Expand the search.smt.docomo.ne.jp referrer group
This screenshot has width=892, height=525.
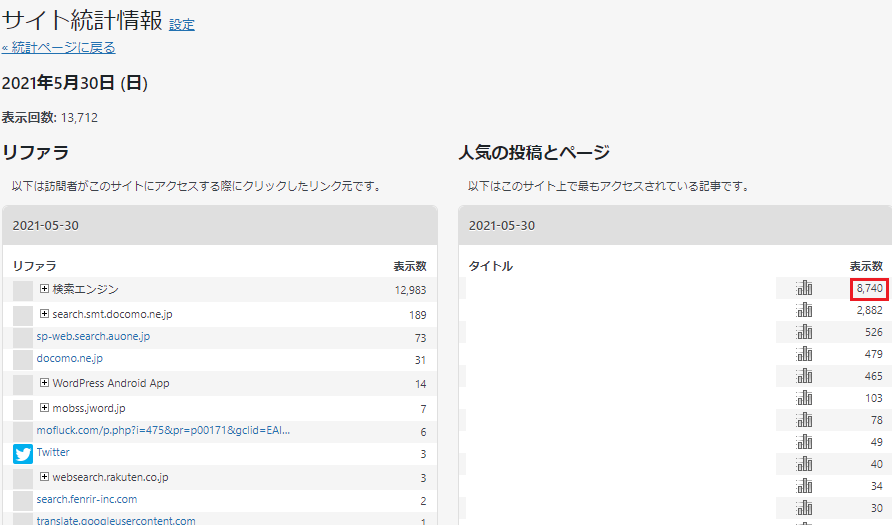[45, 314]
